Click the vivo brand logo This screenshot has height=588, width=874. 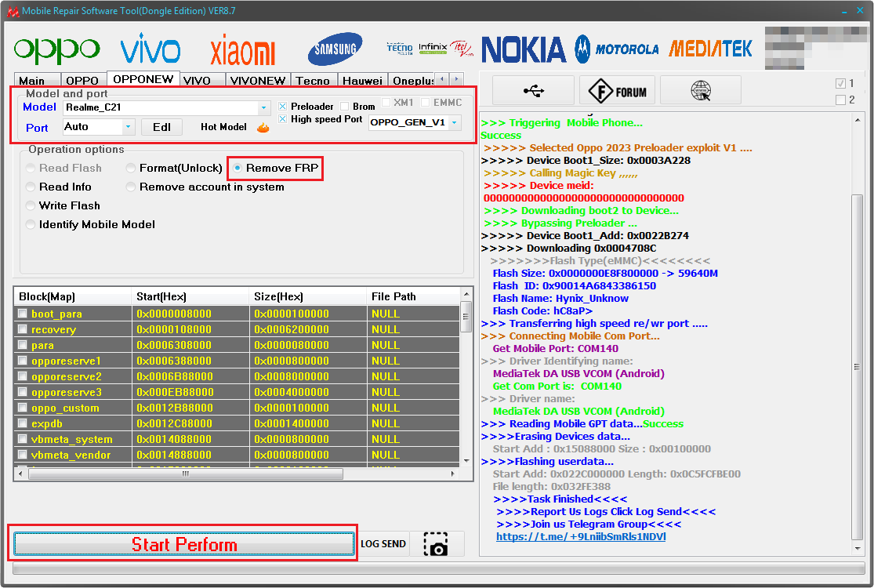151,49
